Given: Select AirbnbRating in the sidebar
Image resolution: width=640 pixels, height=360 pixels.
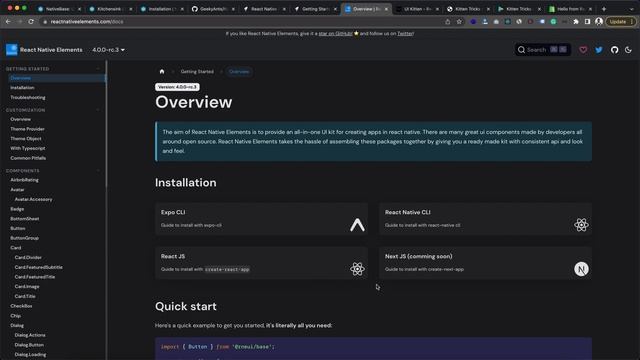Looking at the screenshot, I should pyautogui.click(x=24, y=180).
